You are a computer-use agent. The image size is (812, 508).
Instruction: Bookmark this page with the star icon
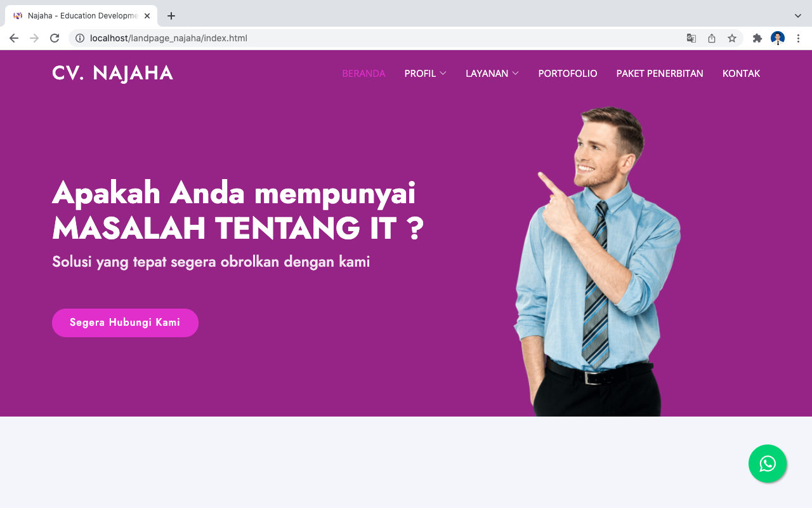coord(732,38)
